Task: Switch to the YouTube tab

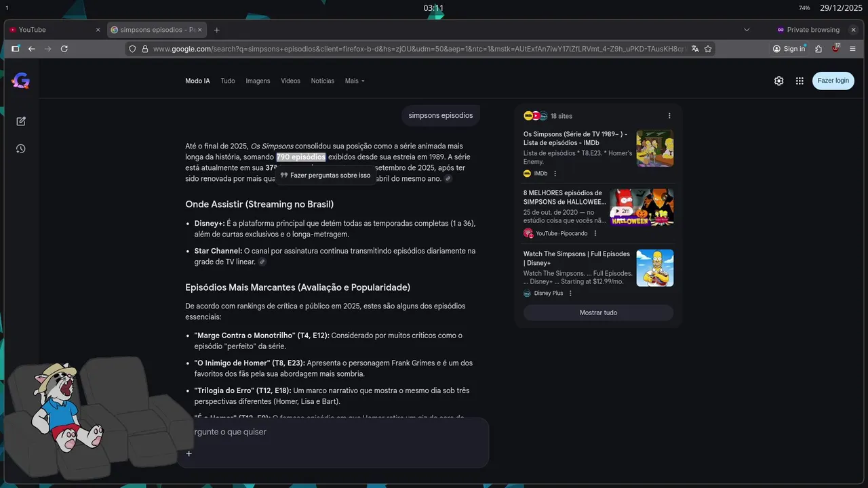Action: coord(54,30)
